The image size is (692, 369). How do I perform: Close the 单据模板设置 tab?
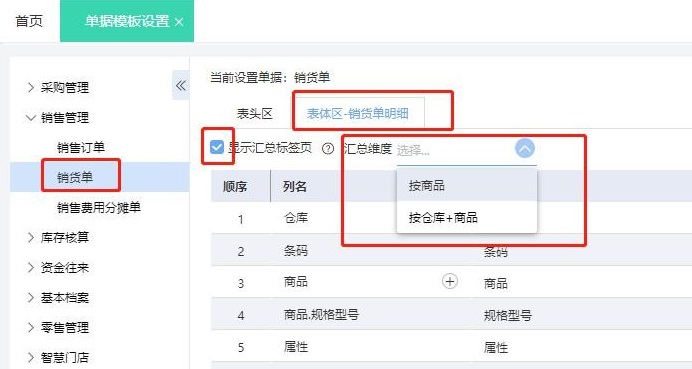point(179,22)
